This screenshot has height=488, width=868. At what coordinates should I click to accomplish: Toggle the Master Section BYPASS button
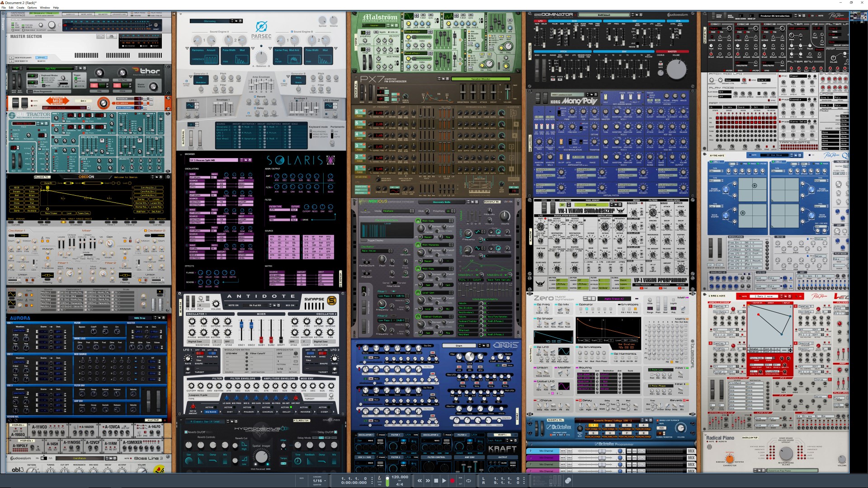41,57
